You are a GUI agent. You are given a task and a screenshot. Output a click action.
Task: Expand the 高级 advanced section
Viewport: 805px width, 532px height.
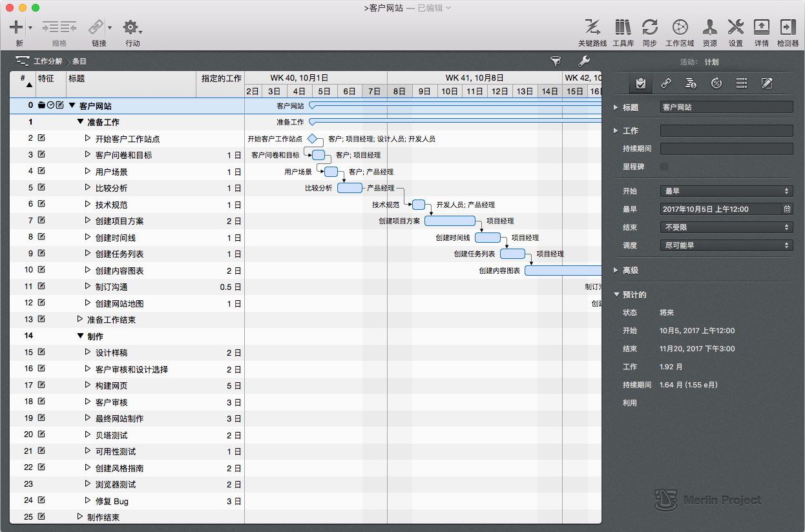click(x=616, y=271)
